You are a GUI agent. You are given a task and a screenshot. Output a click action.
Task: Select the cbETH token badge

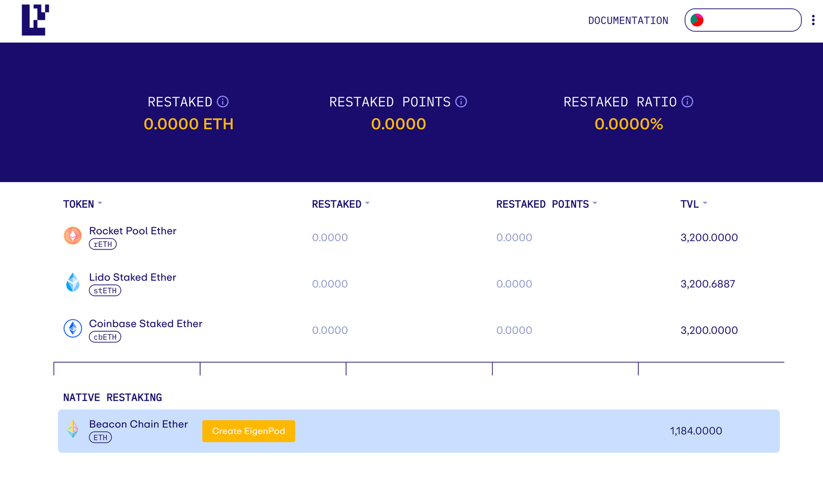click(105, 337)
